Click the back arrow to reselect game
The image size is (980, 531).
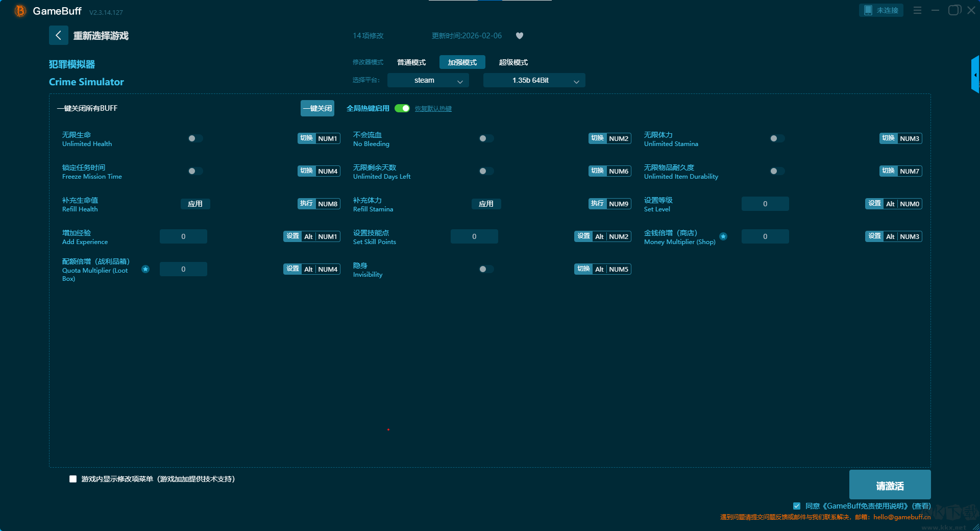(59, 35)
